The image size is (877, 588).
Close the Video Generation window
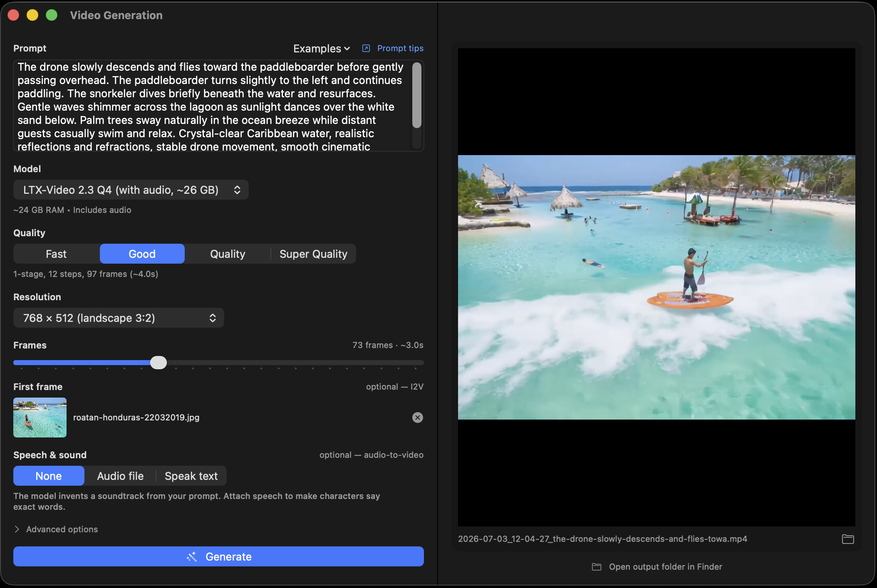[13, 15]
